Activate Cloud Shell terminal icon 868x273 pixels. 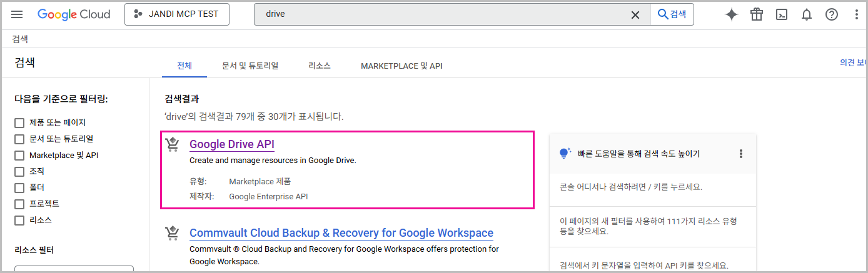[782, 15]
